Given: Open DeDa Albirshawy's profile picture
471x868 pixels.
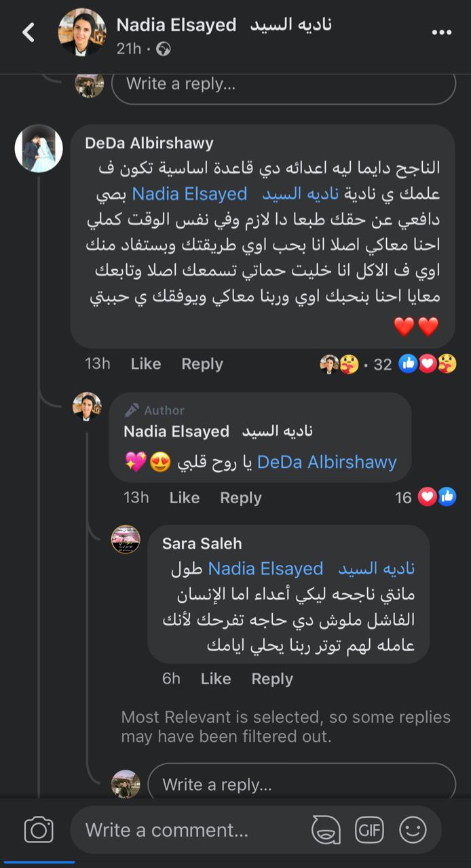Looking at the screenshot, I should pyautogui.click(x=39, y=149).
